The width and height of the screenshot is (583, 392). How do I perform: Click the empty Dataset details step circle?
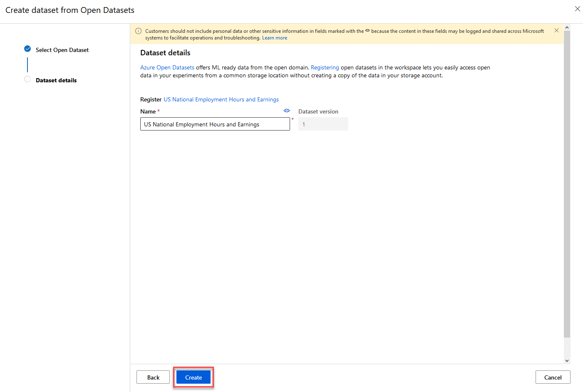click(27, 79)
